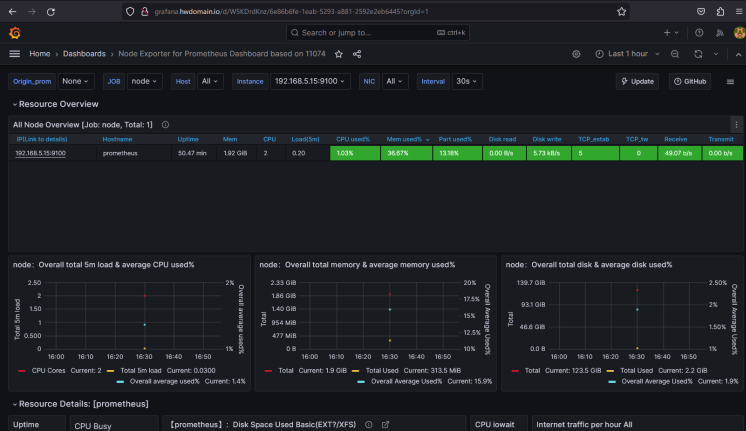Open dashboard settings gear
This screenshot has height=431, width=746.
coord(576,54)
